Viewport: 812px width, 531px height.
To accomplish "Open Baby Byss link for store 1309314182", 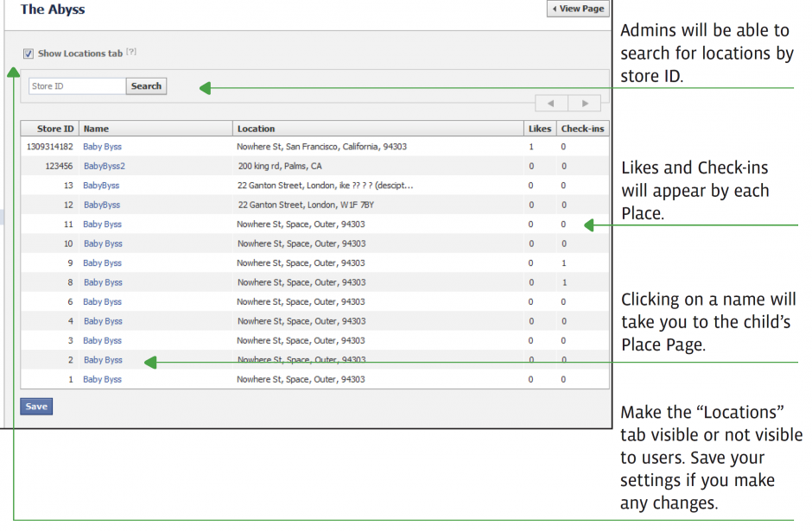I will click(x=102, y=147).
